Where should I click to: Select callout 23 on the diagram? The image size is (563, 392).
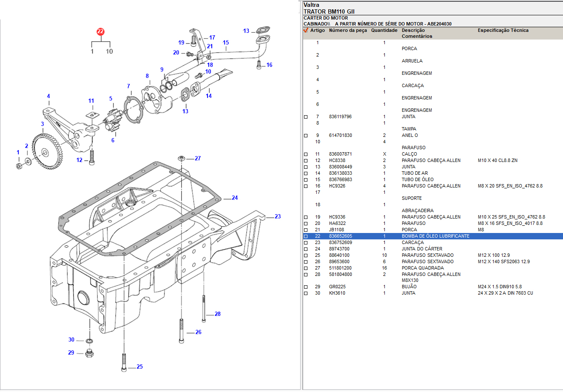tap(278, 216)
